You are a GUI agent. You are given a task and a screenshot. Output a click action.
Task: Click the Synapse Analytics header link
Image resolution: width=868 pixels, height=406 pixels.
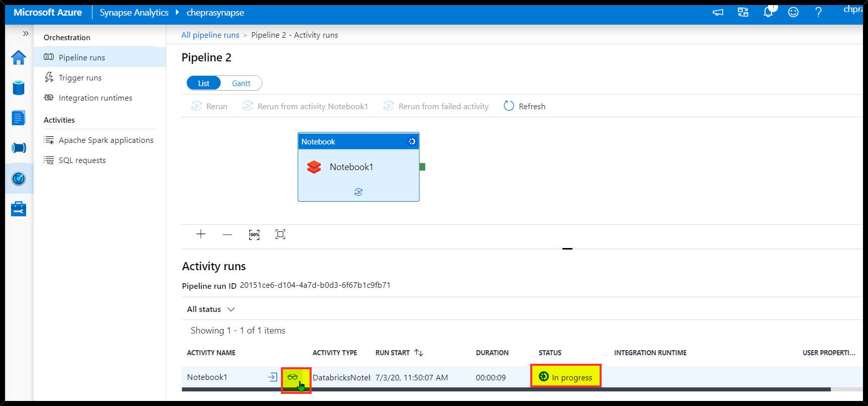point(134,13)
